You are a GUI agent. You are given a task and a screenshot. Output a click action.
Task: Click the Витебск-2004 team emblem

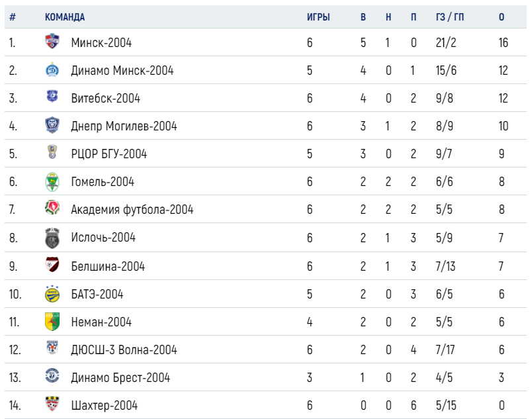pyautogui.click(x=52, y=97)
